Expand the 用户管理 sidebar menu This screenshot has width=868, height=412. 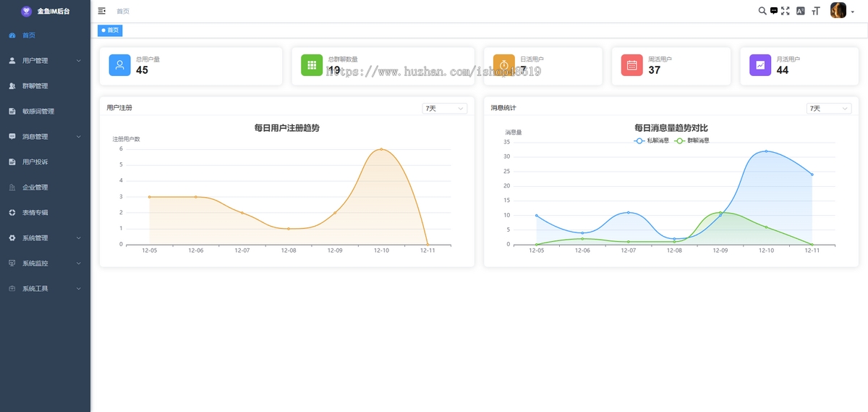pyautogui.click(x=45, y=61)
